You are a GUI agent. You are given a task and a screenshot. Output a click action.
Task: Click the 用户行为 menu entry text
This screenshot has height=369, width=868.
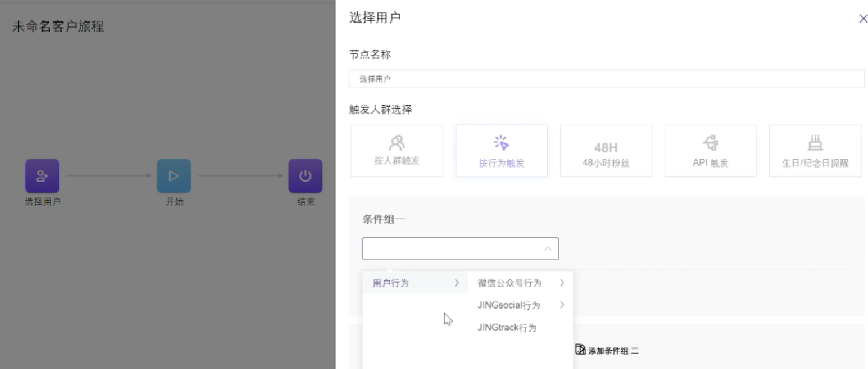(x=391, y=283)
